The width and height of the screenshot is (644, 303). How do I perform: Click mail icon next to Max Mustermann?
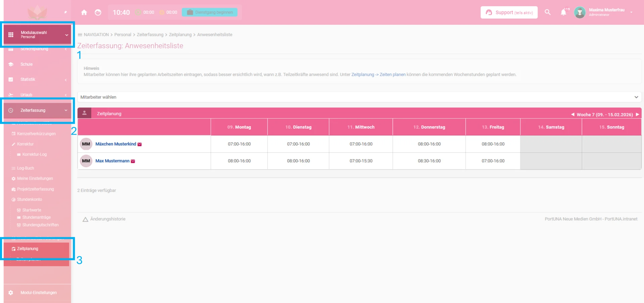[x=133, y=161]
